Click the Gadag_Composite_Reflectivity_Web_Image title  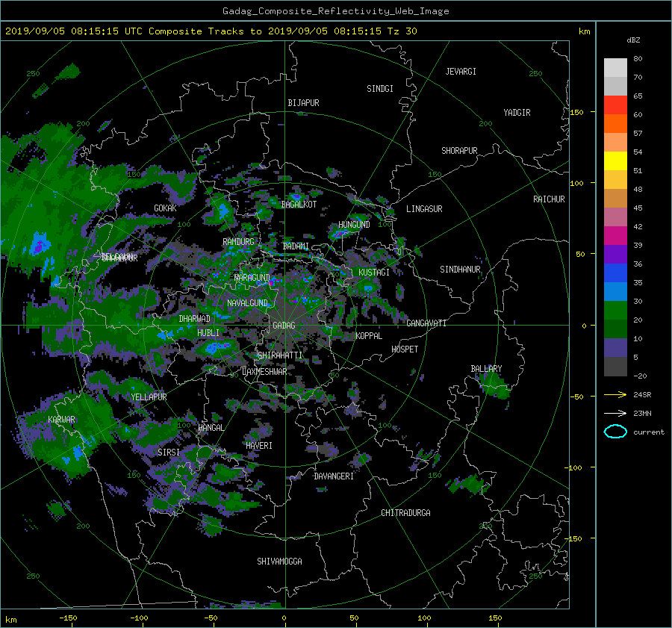pos(335,11)
